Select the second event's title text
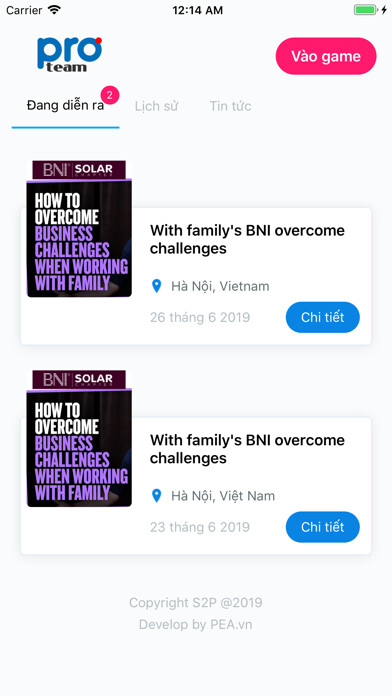This screenshot has width=392, height=696. click(x=247, y=449)
